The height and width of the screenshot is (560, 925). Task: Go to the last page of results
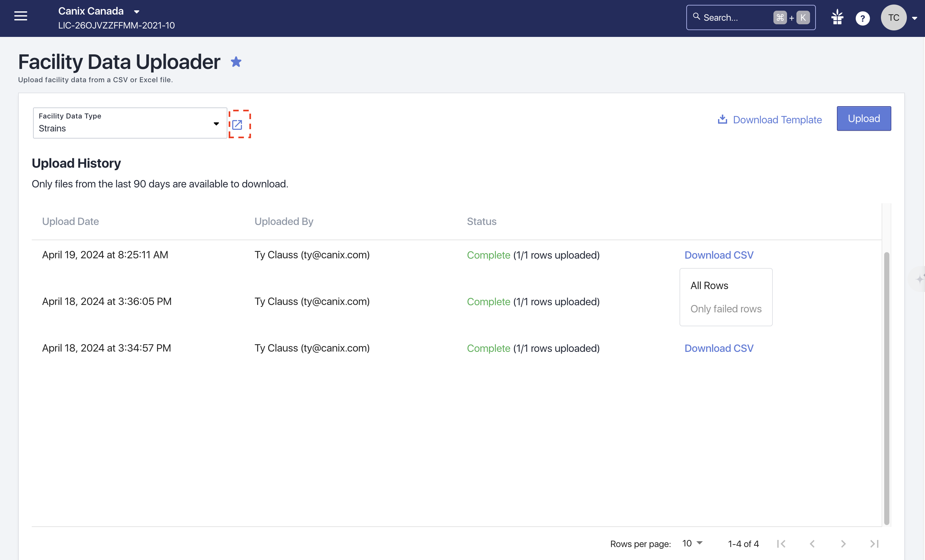tap(874, 543)
